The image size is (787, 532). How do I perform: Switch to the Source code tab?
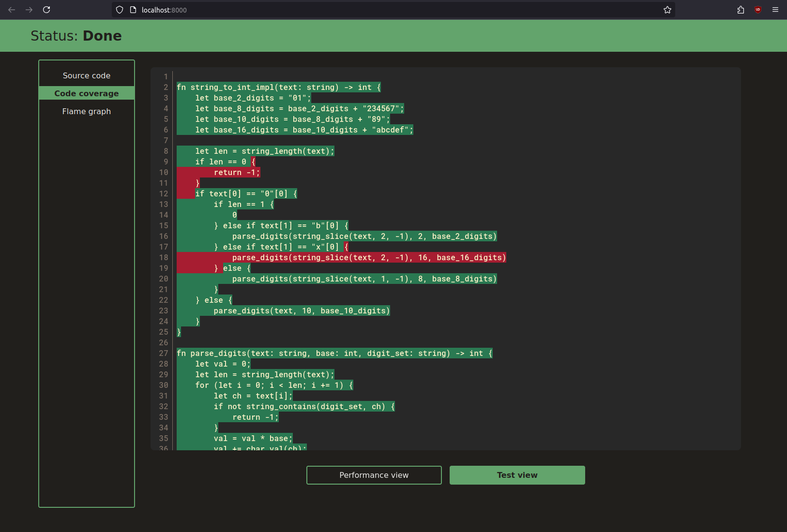pos(87,75)
